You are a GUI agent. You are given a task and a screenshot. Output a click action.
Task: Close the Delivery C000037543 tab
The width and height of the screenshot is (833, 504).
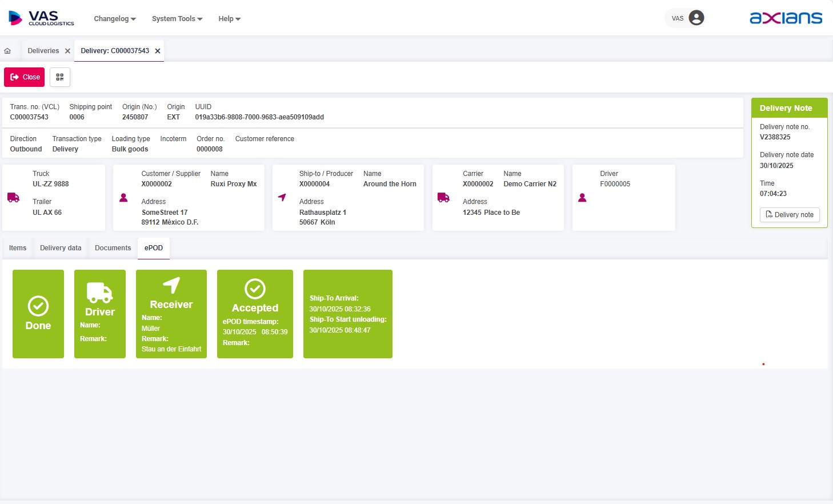(158, 51)
